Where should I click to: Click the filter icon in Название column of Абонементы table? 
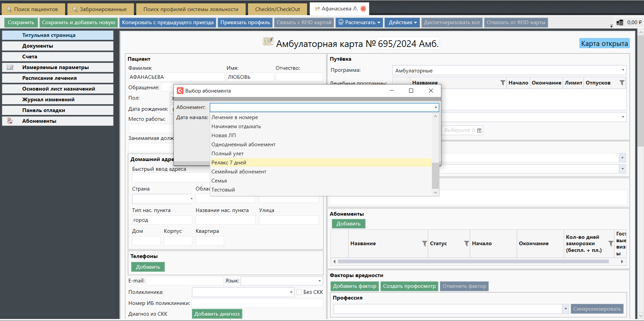point(424,244)
